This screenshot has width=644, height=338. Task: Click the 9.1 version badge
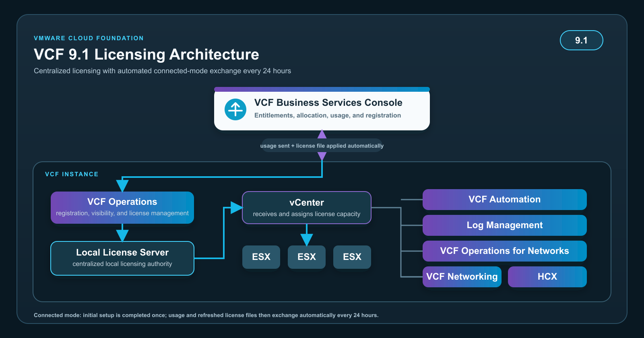click(x=581, y=40)
